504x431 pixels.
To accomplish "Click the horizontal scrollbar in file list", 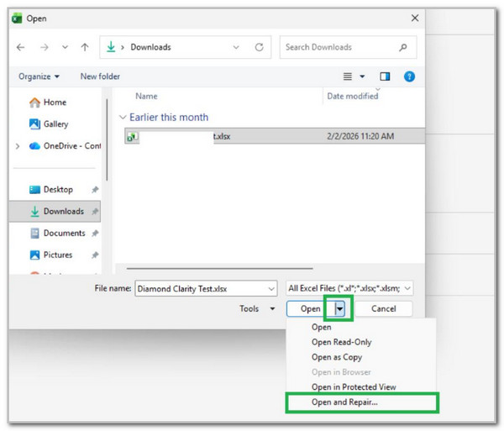I will point(219,268).
